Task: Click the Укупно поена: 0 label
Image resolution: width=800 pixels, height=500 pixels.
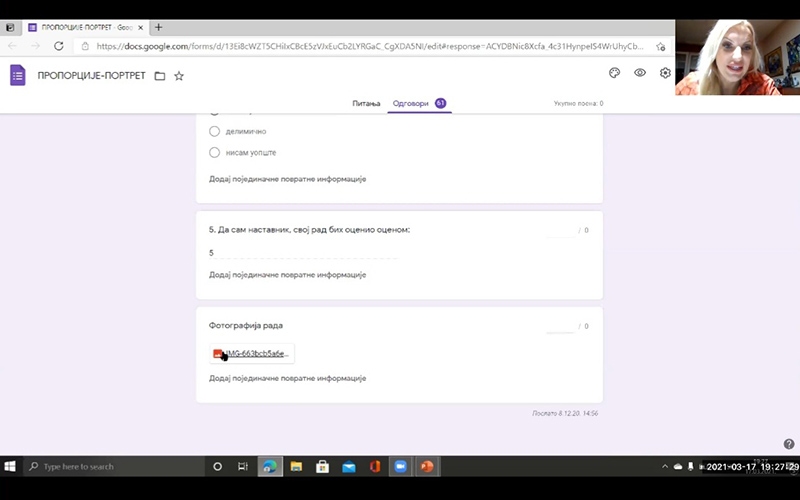Action: point(579,104)
